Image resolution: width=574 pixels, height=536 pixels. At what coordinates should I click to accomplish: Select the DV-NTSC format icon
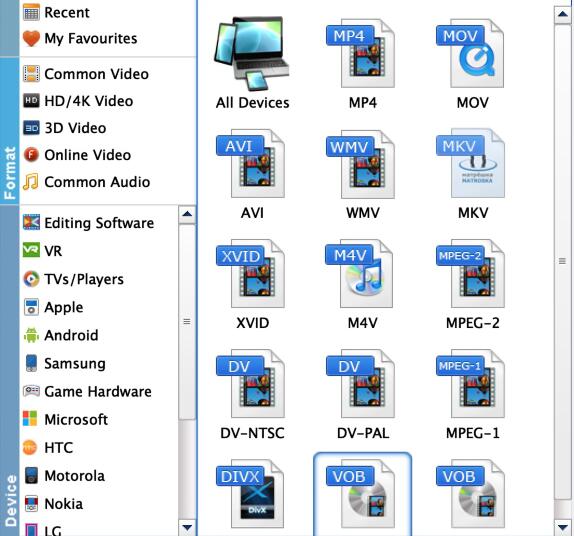click(x=251, y=384)
